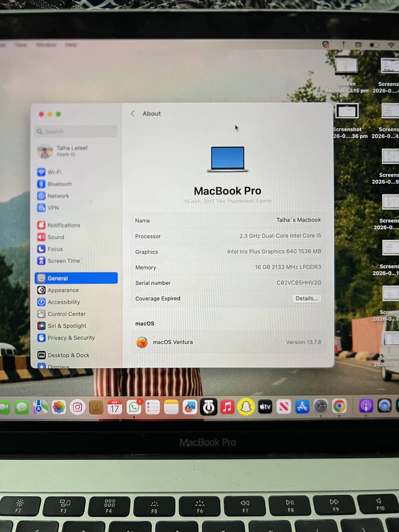Screen dimensions: 399x532
Task: Click Version 13.7.8 text
Action: (x=303, y=342)
